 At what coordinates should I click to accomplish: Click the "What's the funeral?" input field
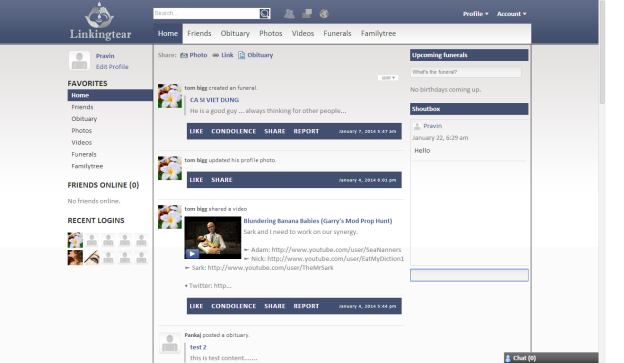(466, 72)
